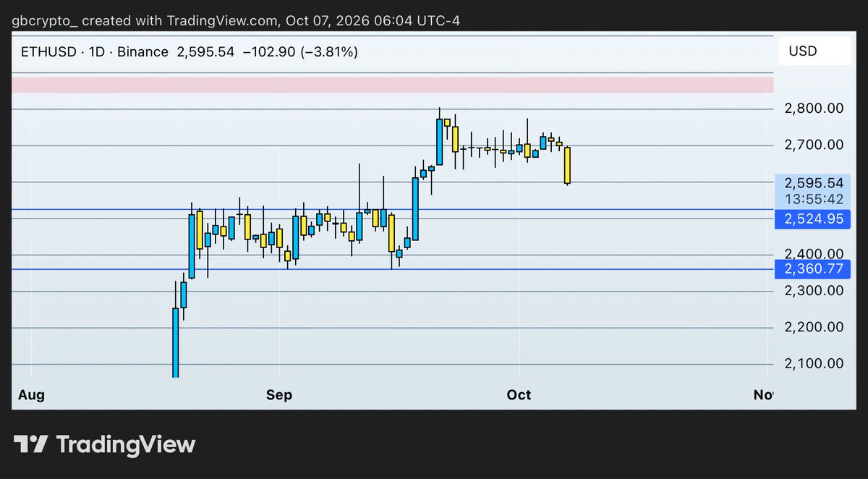Select the 2,595.54 current price axis tag

(814, 184)
